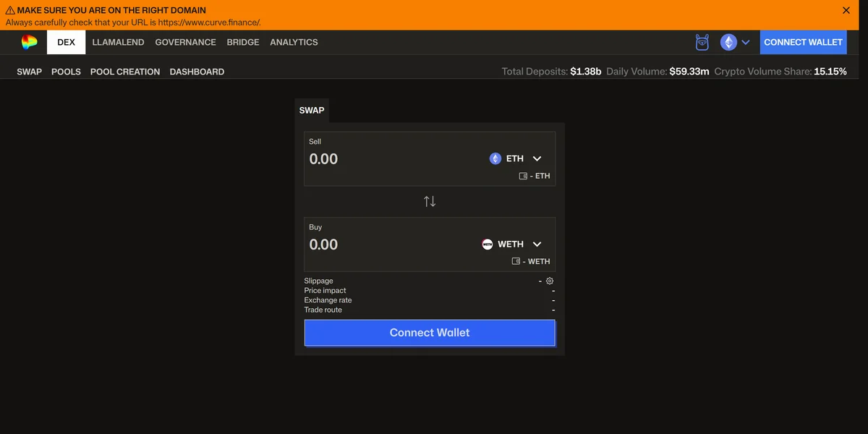Expand the network selector chevron
Viewport: 868px width, 434px height.
745,42
